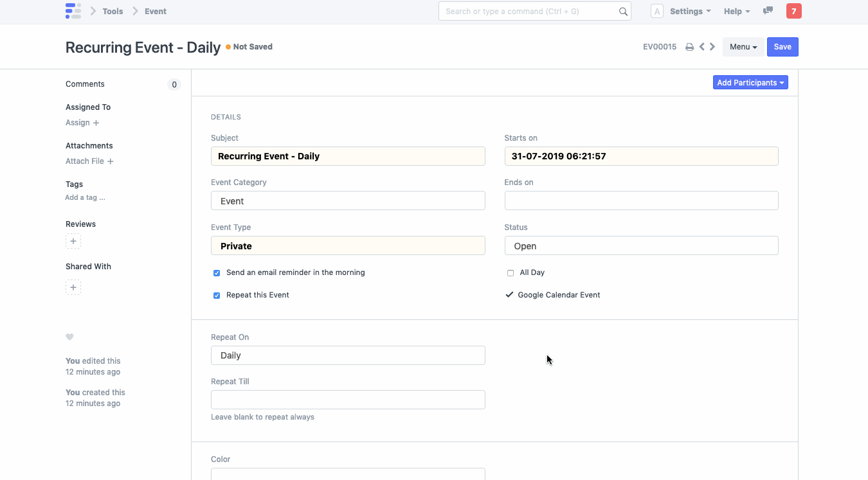Uncheck Send an email reminder in the morning

point(217,273)
